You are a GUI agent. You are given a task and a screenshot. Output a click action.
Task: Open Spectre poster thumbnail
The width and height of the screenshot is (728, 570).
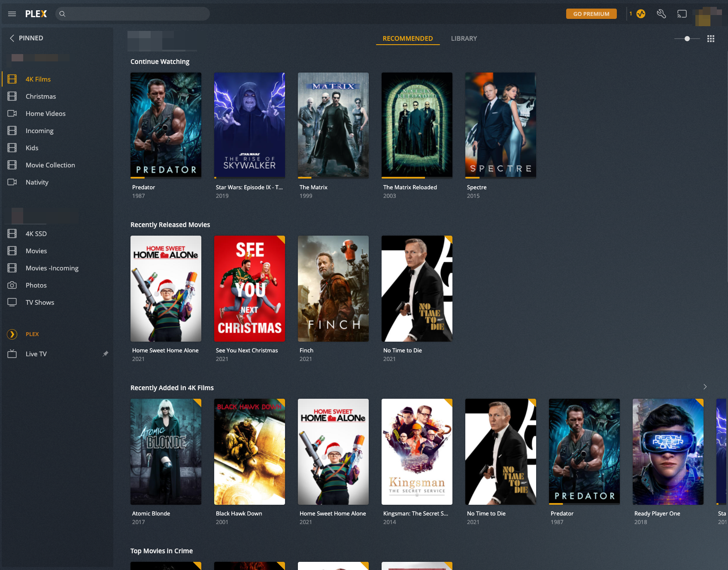500,125
